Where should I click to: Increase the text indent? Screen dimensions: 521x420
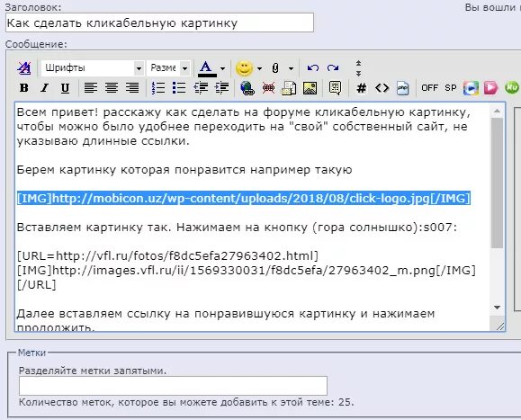(221, 88)
